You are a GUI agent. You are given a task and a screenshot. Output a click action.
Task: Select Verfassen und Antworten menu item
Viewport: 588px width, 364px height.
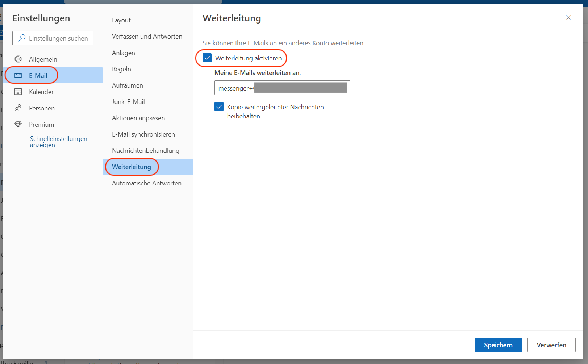147,37
